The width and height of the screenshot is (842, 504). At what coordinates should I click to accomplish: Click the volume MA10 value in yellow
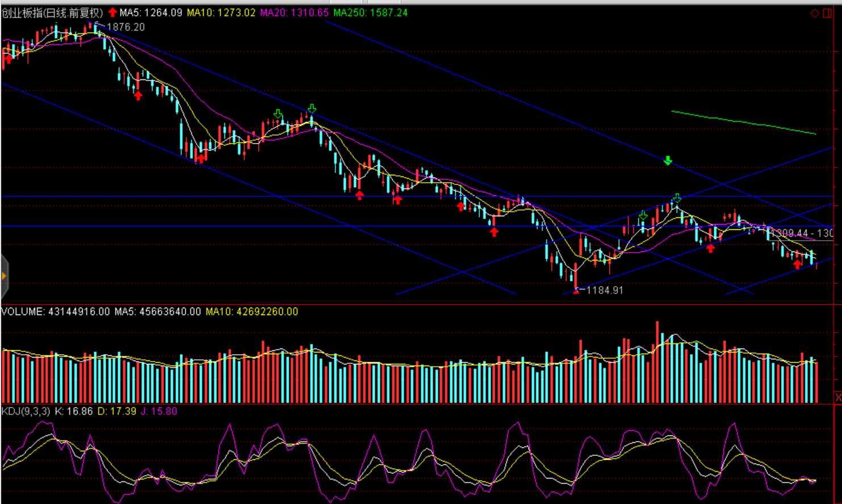click(x=252, y=312)
